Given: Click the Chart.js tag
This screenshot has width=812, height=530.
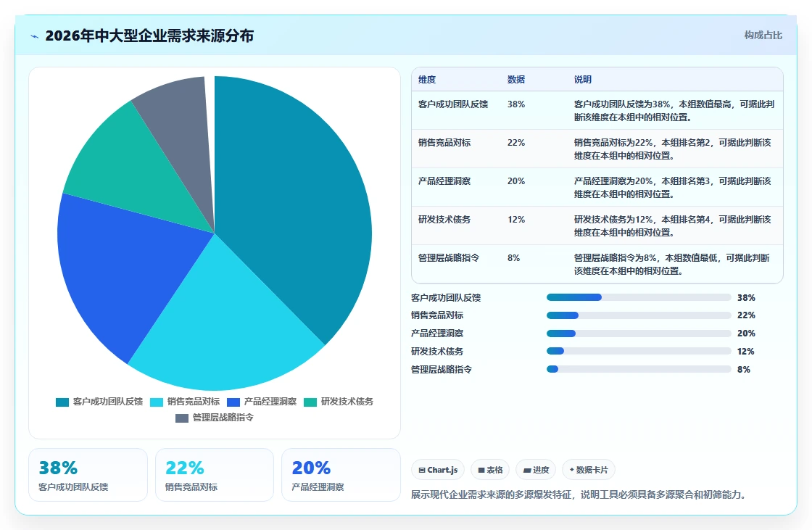Looking at the screenshot, I should coord(438,470).
